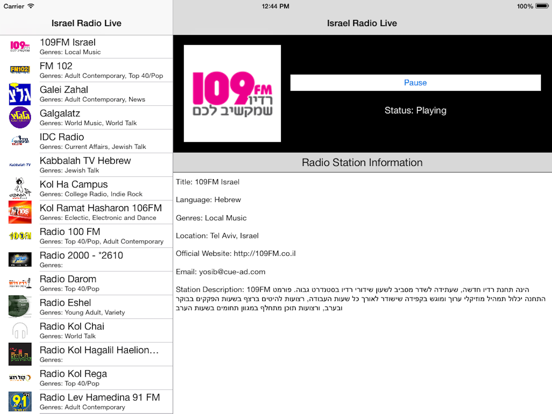Screen dimensions: 552x414
Task: Play the Galgalatz station name row
Action: pos(60,113)
